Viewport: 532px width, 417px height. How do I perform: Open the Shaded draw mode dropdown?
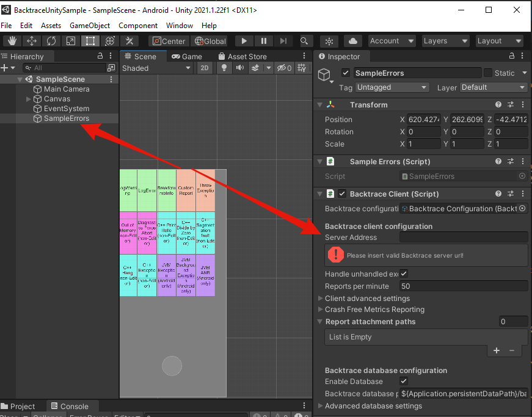click(x=156, y=68)
